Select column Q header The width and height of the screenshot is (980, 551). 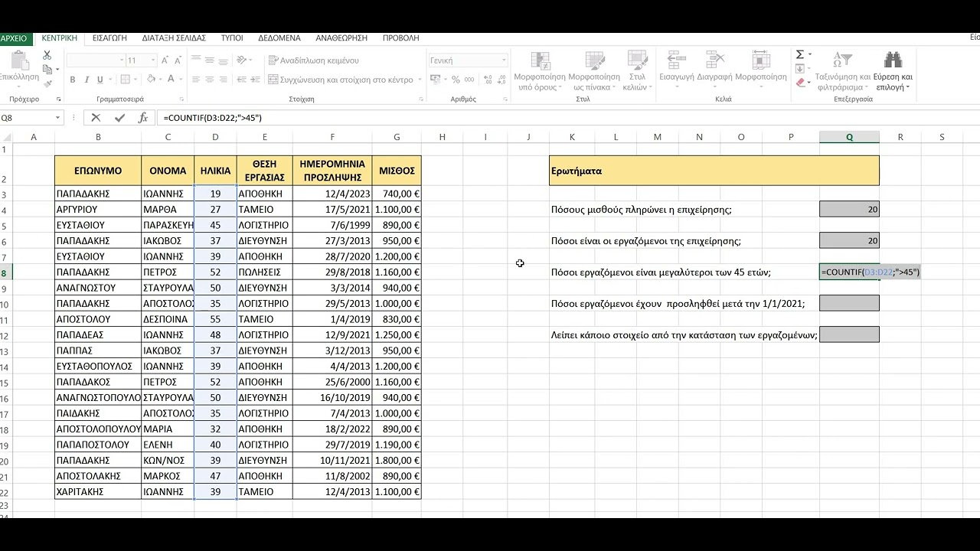pyautogui.click(x=849, y=137)
